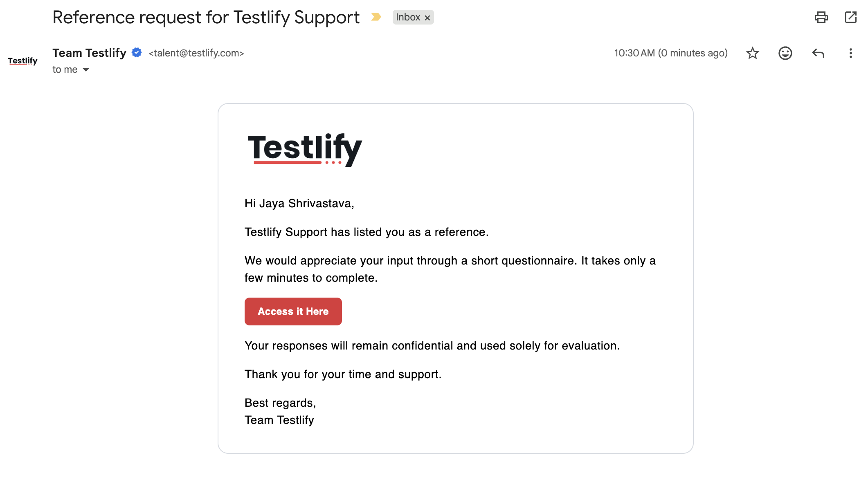Image resolution: width=868 pixels, height=502 pixels.
Task: Print this email using the printer icon
Action: (x=821, y=17)
